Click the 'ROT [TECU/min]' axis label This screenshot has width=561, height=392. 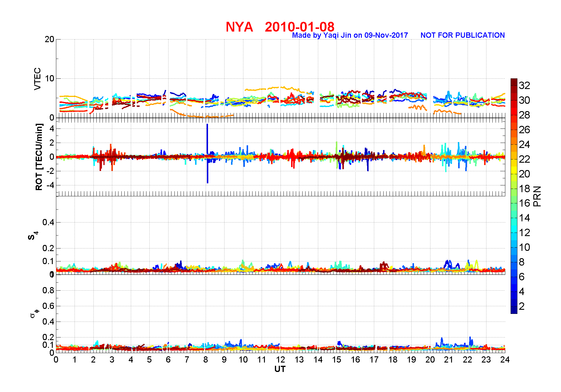pyautogui.click(x=39, y=157)
